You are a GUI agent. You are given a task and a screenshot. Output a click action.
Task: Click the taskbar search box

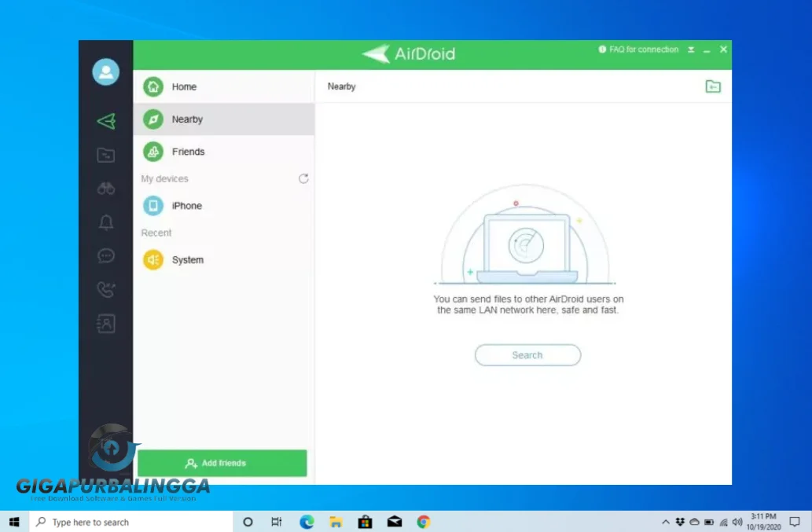(x=130, y=522)
